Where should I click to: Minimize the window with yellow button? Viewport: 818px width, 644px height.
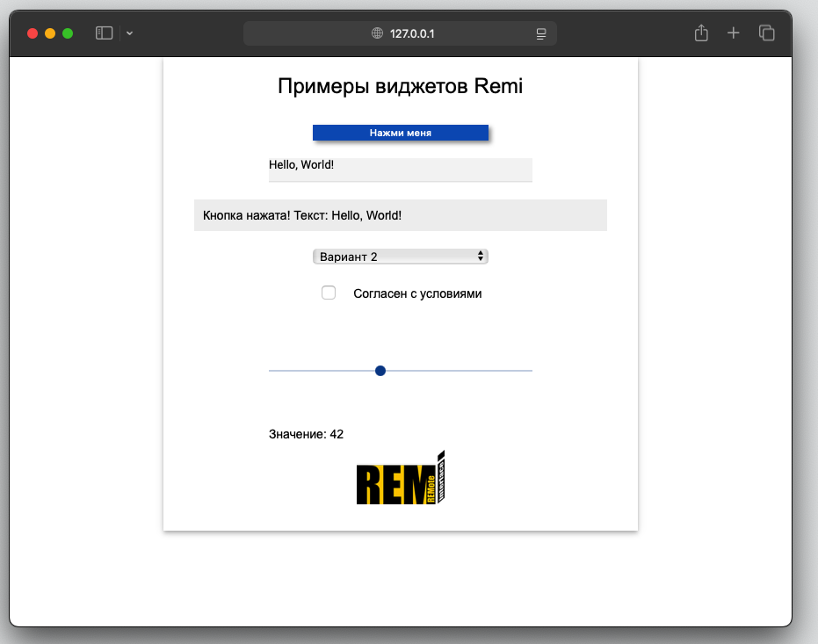click(x=50, y=33)
